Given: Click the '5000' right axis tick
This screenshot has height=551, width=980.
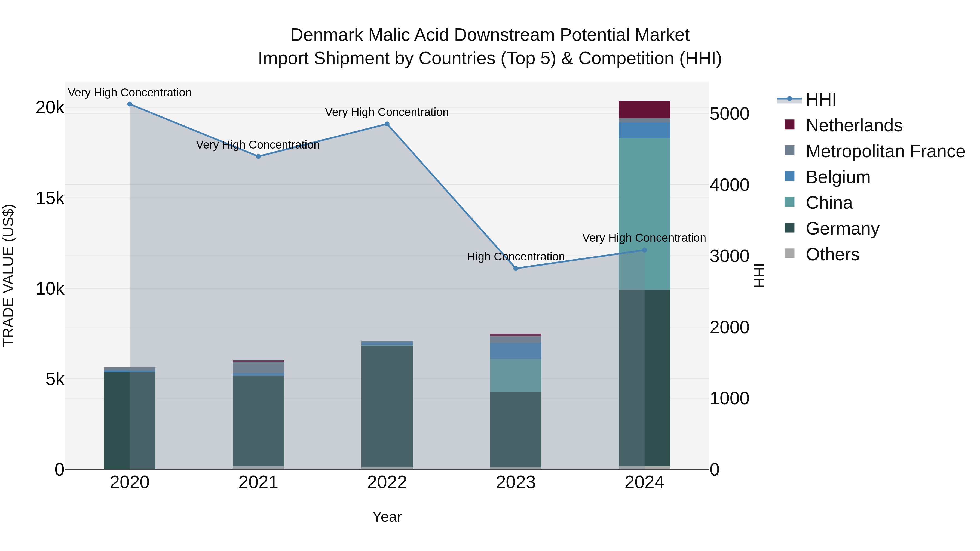Looking at the screenshot, I should [x=730, y=114].
